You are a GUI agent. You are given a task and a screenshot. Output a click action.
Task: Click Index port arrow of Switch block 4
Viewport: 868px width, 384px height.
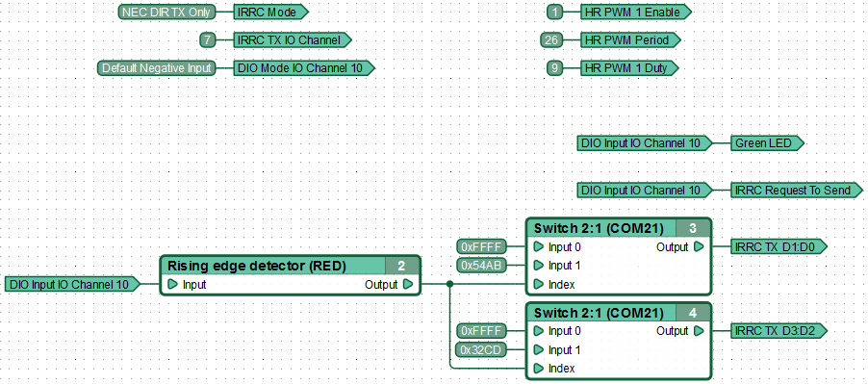coord(538,369)
